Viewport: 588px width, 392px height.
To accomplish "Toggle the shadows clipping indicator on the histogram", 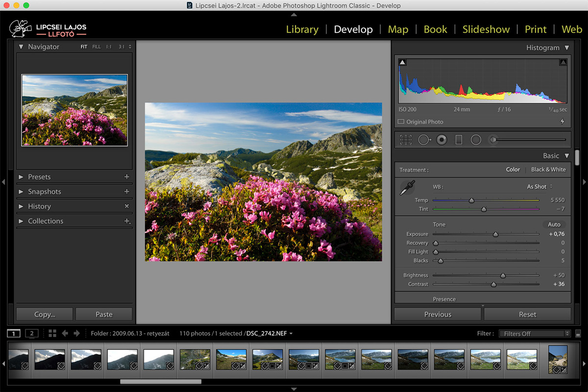I will [402, 62].
